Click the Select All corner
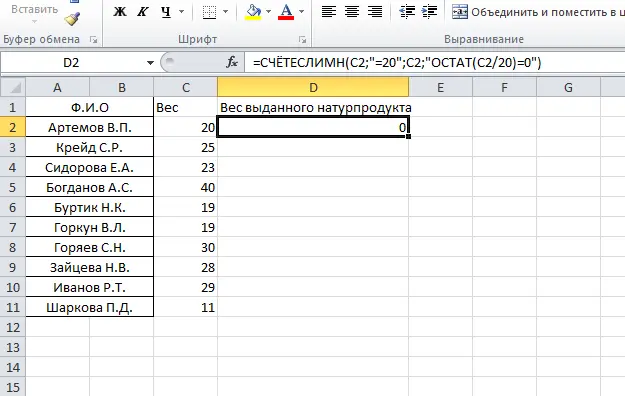625x396 pixels. pyautogui.click(x=13, y=87)
